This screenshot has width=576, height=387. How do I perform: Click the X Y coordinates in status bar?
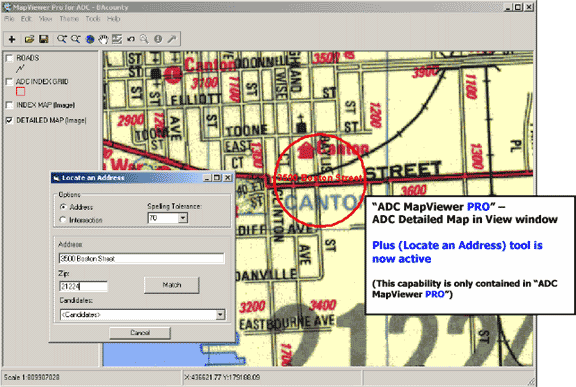(222, 377)
